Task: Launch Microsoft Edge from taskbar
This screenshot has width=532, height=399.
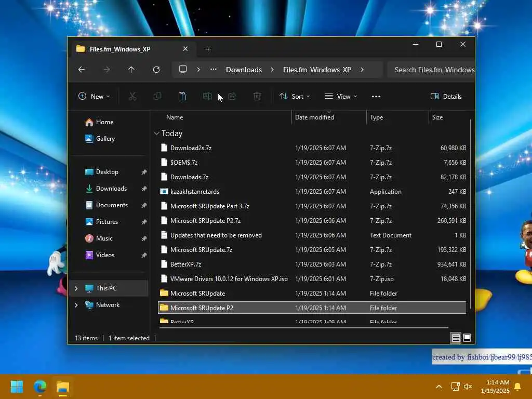Action: pos(39,387)
